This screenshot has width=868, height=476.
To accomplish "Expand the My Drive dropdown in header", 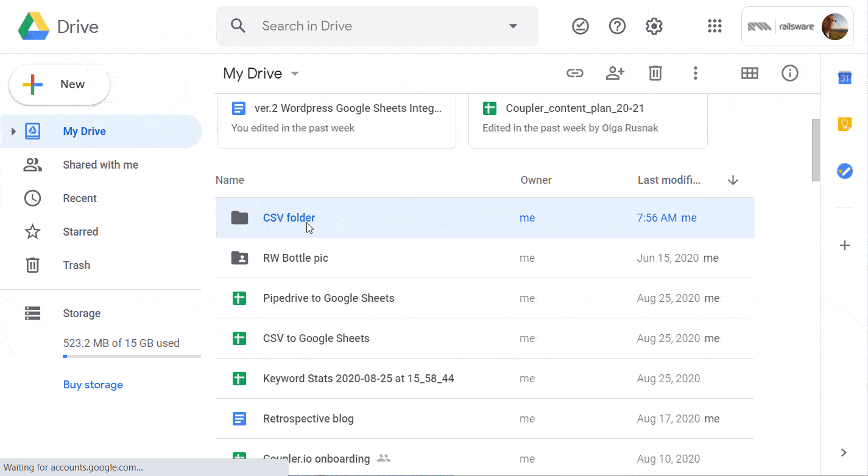I will (x=295, y=74).
